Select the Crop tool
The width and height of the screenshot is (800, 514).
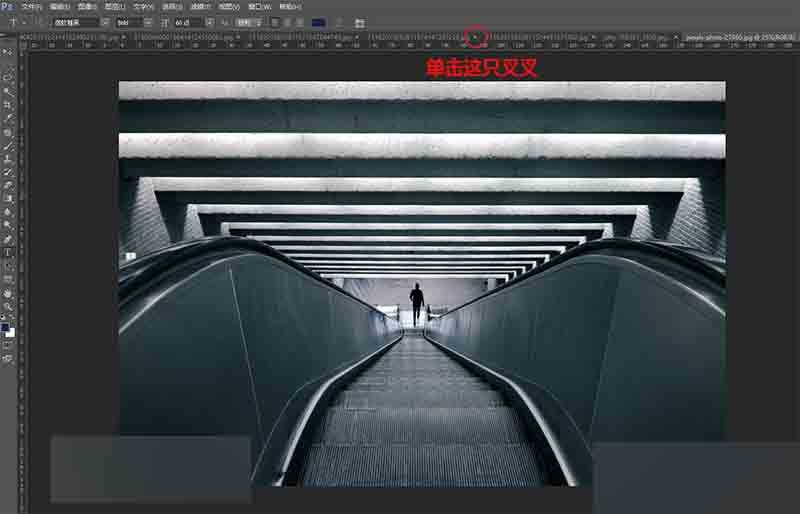click(7, 104)
